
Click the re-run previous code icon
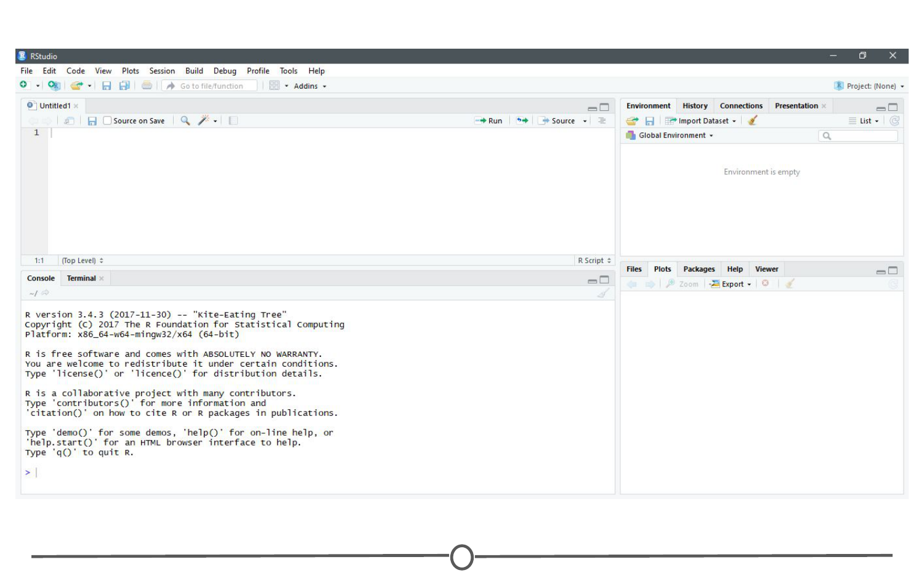tap(522, 121)
